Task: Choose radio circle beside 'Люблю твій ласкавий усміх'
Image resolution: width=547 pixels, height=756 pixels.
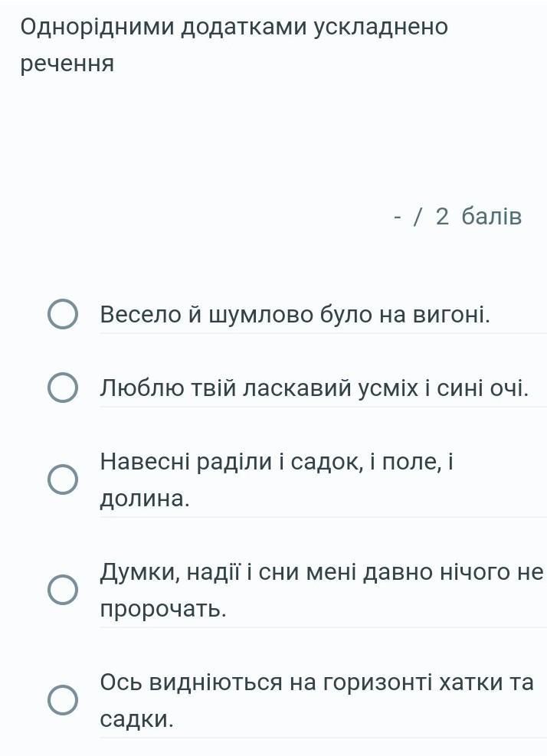Action: pos(63,388)
